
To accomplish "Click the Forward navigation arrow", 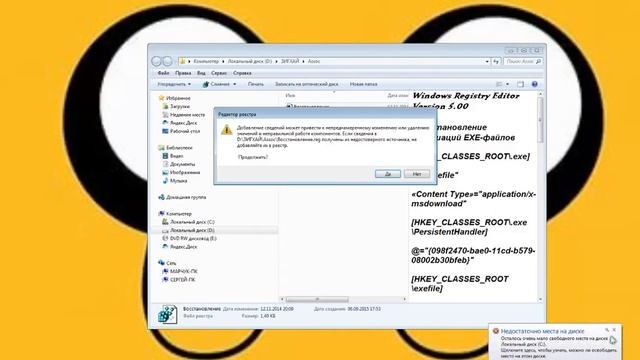I will 167,61.
